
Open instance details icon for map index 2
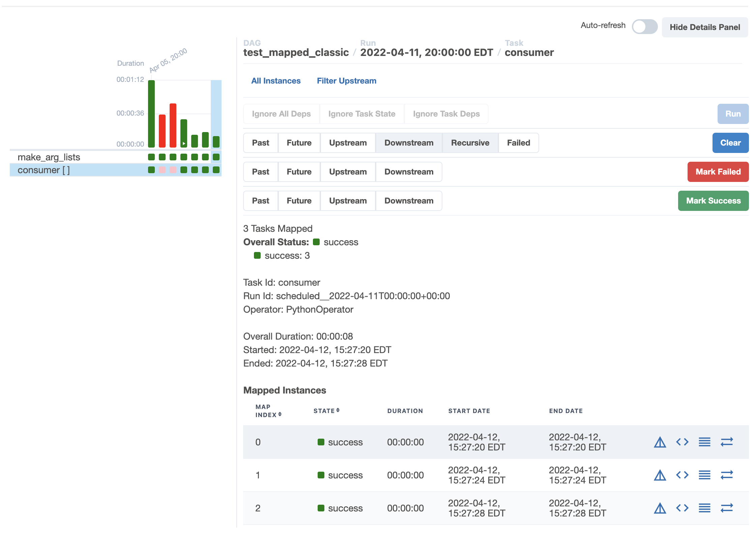click(x=660, y=508)
